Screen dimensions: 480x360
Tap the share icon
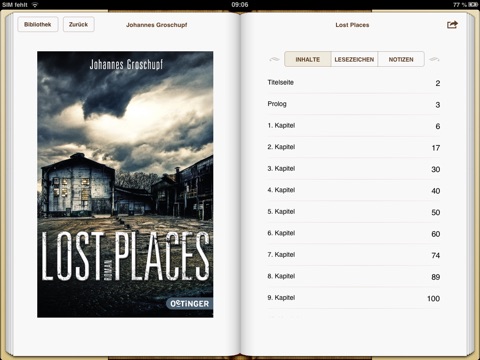452,25
